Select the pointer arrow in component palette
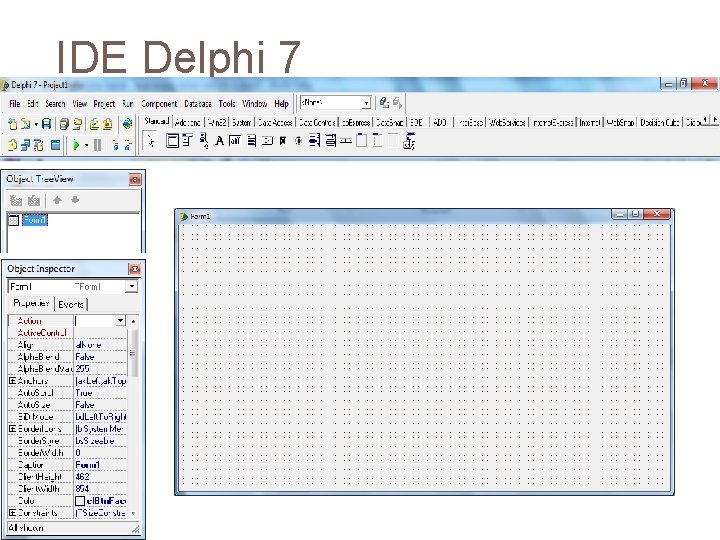Viewport: 720px width, 540px height. (x=150, y=141)
